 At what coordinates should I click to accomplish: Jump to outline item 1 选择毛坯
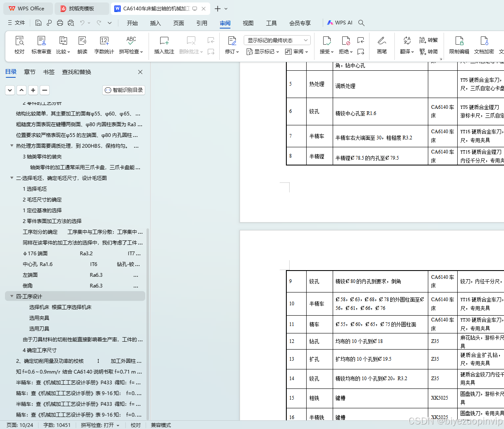(35, 189)
